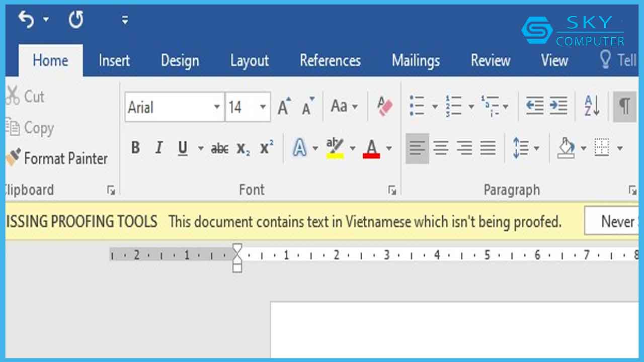Toggle Bold formatting
The height and width of the screenshot is (362, 644).
[135, 148]
